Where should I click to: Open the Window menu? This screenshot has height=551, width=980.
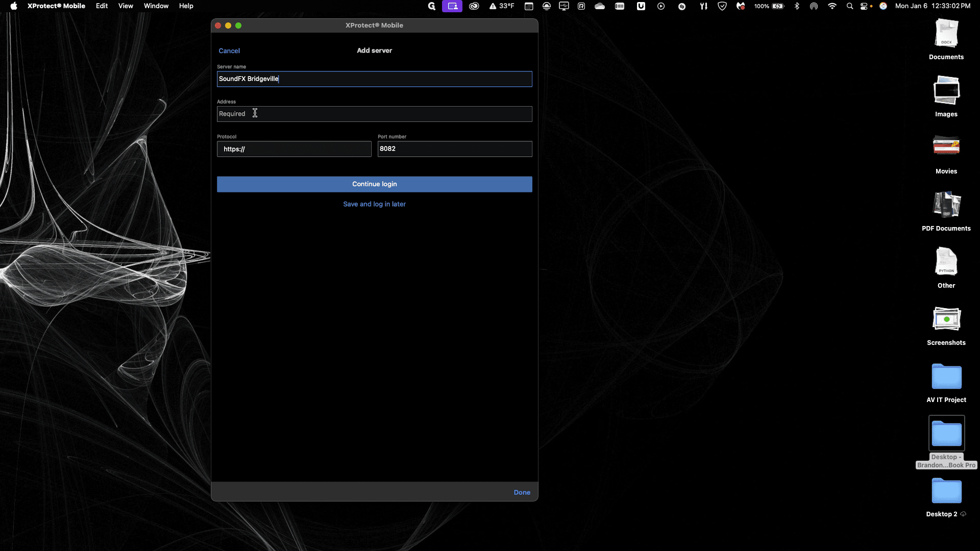(x=156, y=6)
